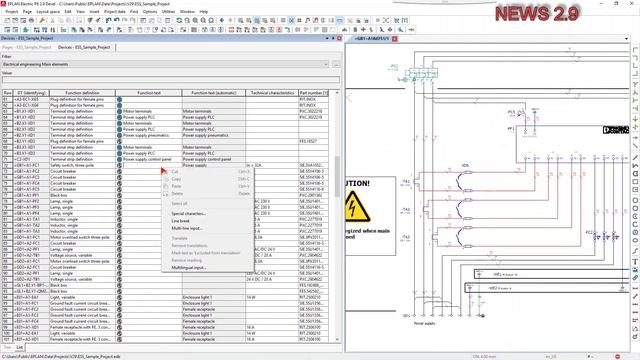Click the Function definition column header

(x=82, y=93)
